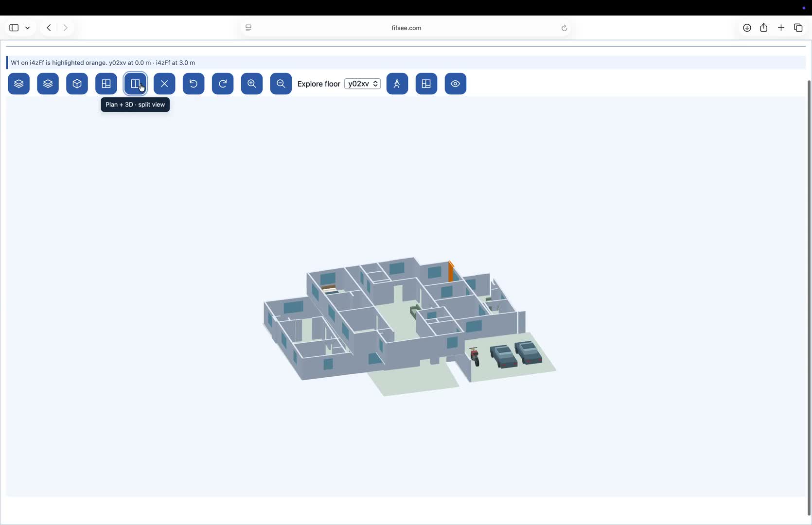Image resolution: width=812 pixels, height=525 pixels.
Task: Click the vertical page scrollbar
Action: [809, 297]
